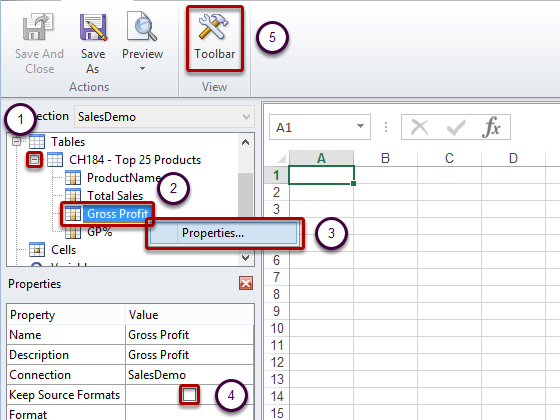This screenshot has height=420, width=560.
Task: Select the Tables tree label
Action: [x=68, y=142]
